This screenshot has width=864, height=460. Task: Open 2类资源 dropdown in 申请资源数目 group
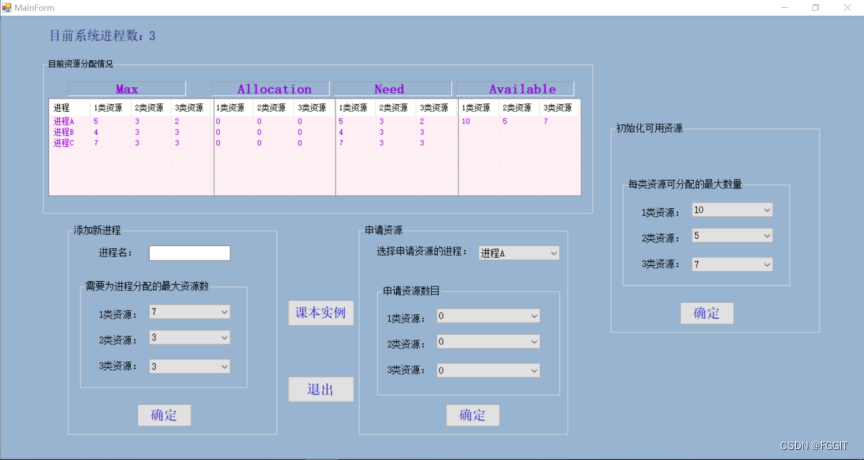coord(488,342)
